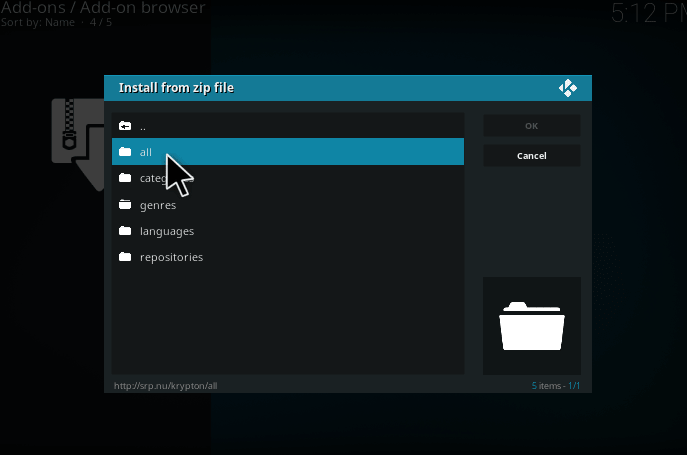Click the path text http://srp.nu/krypton/all
Screen dimensions: 687x455
click(x=166, y=386)
